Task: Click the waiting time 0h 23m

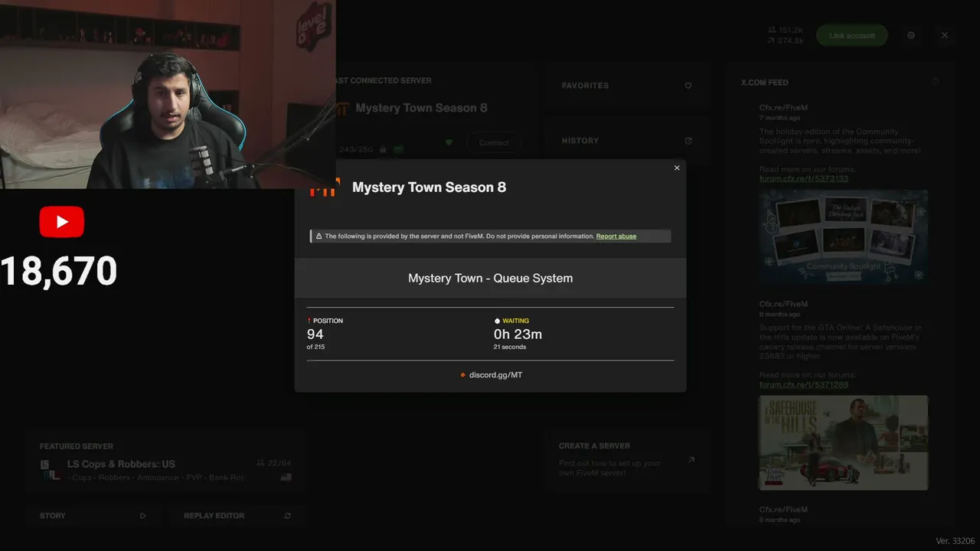Action: [x=518, y=334]
